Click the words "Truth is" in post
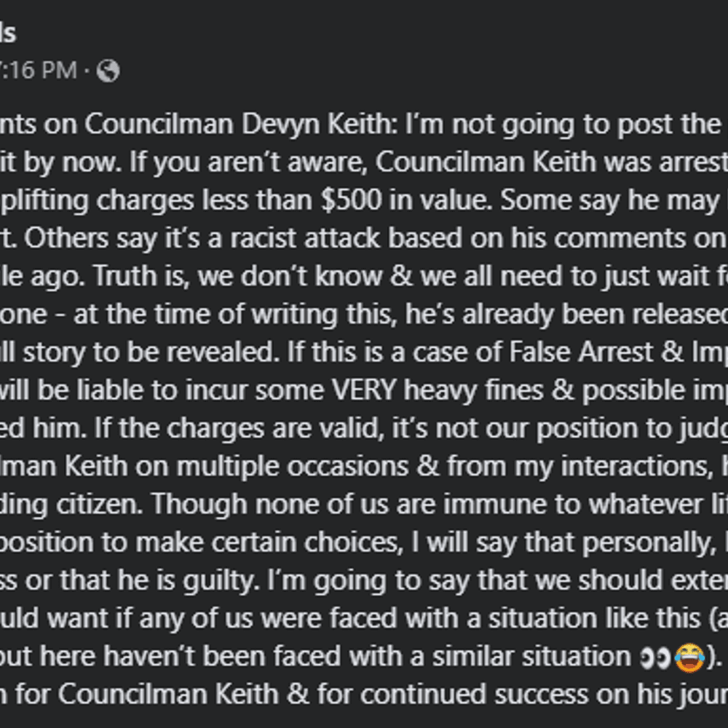The image size is (728, 728). pyautogui.click(x=142, y=276)
